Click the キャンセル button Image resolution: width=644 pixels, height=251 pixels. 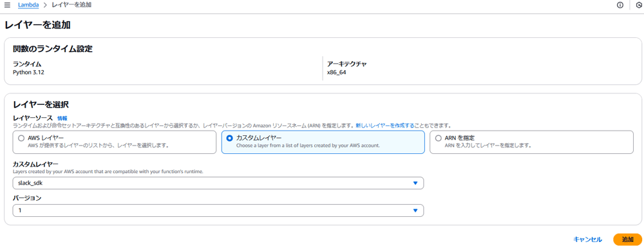pos(587,239)
